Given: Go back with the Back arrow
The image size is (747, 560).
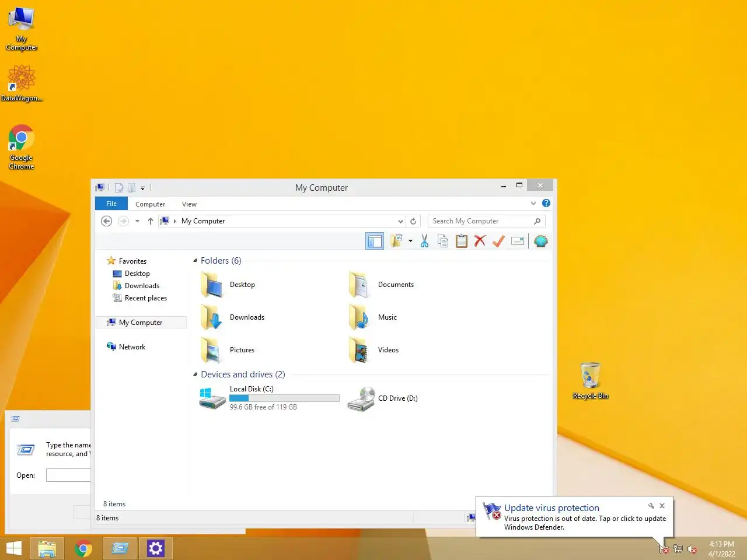Looking at the screenshot, I should 106,221.
